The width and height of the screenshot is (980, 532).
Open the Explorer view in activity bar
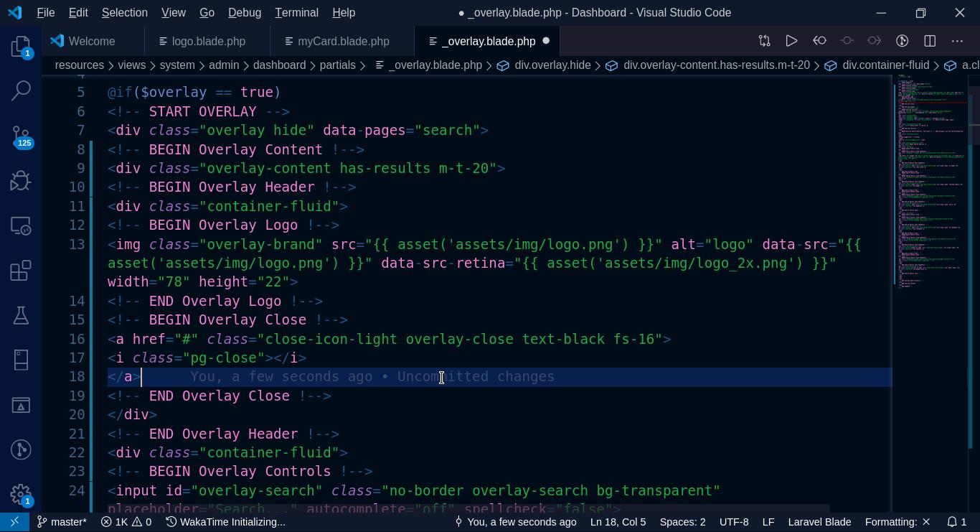(x=21, y=47)
